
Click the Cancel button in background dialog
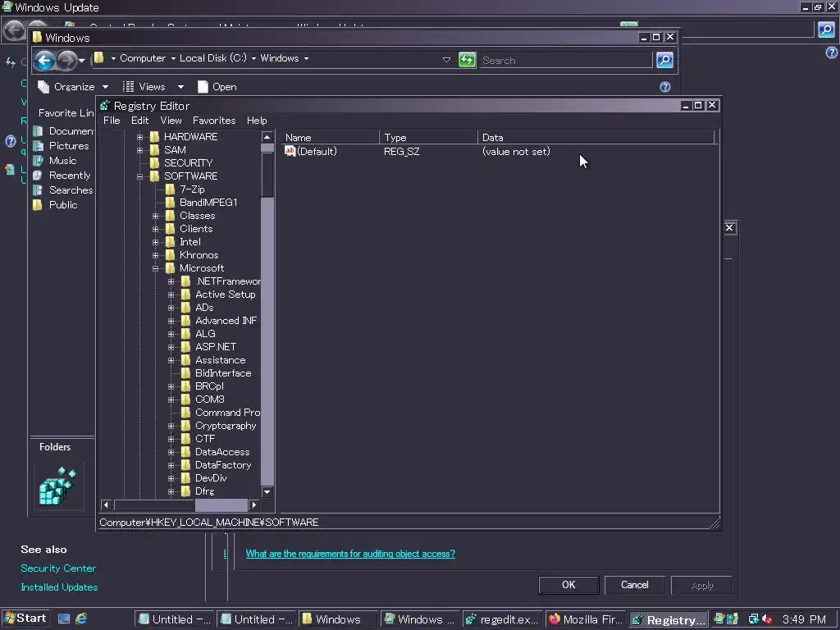click(x=634, y=585)
